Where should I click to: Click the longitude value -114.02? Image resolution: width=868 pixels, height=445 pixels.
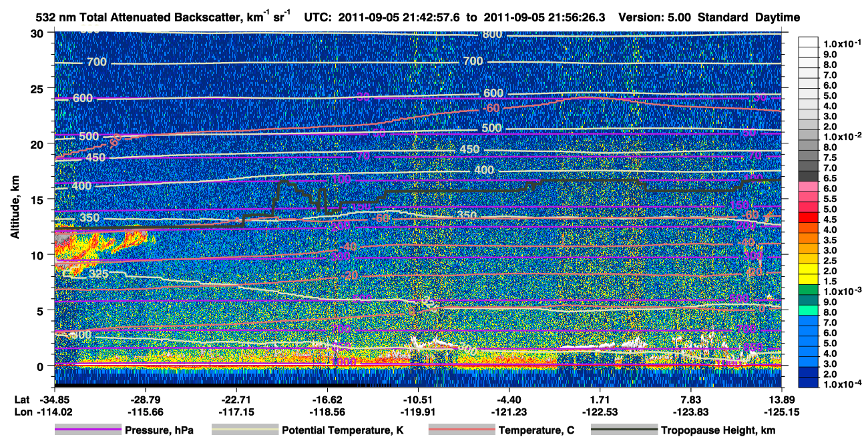(55, 412)
